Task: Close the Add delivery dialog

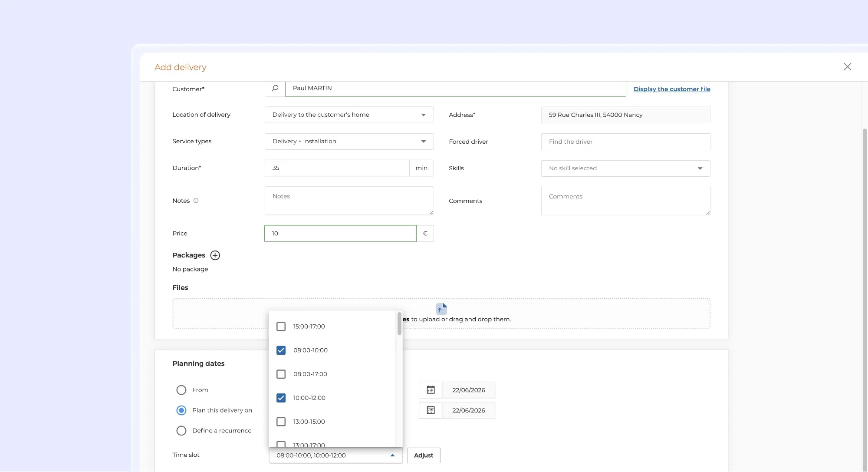Action: click(847, 67)
